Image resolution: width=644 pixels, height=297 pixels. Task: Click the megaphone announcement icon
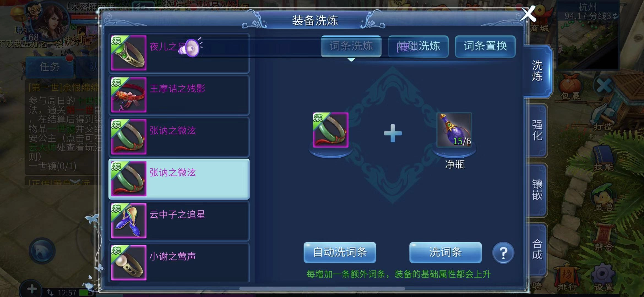coord(191,48)
